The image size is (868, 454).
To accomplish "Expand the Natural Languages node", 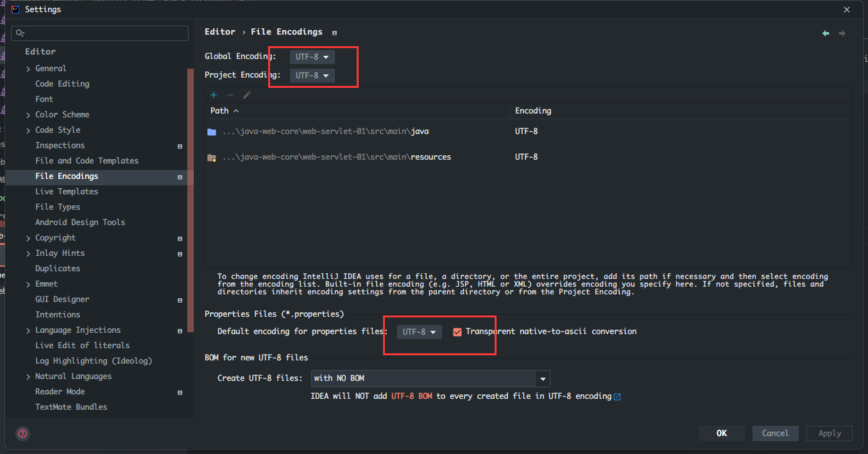I will [28, 376].
